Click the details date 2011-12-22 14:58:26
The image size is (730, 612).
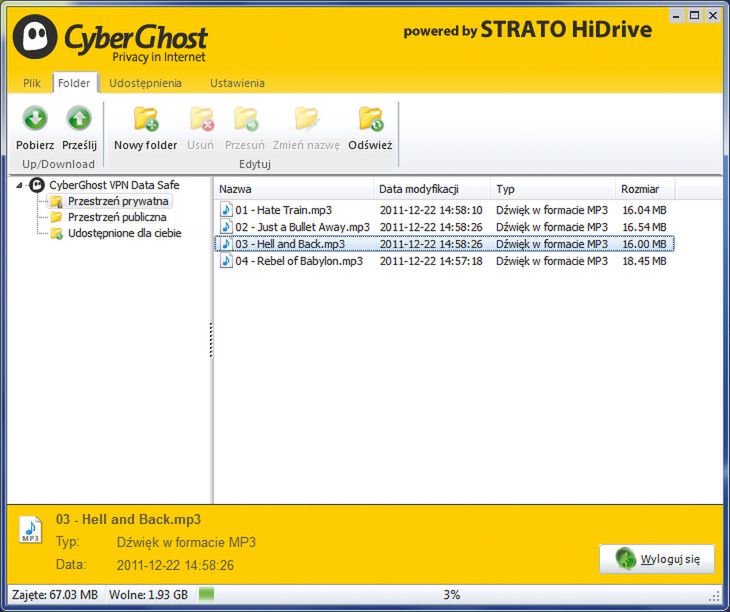tap(175, 565)
